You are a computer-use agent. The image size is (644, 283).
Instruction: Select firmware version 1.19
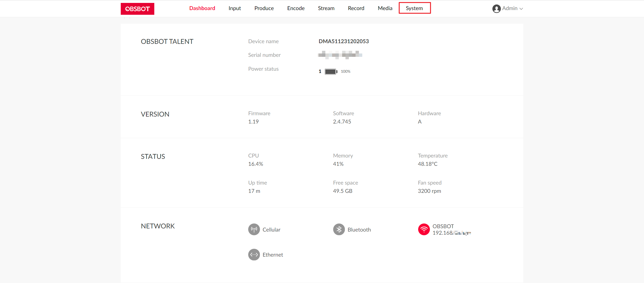(253, 122)
